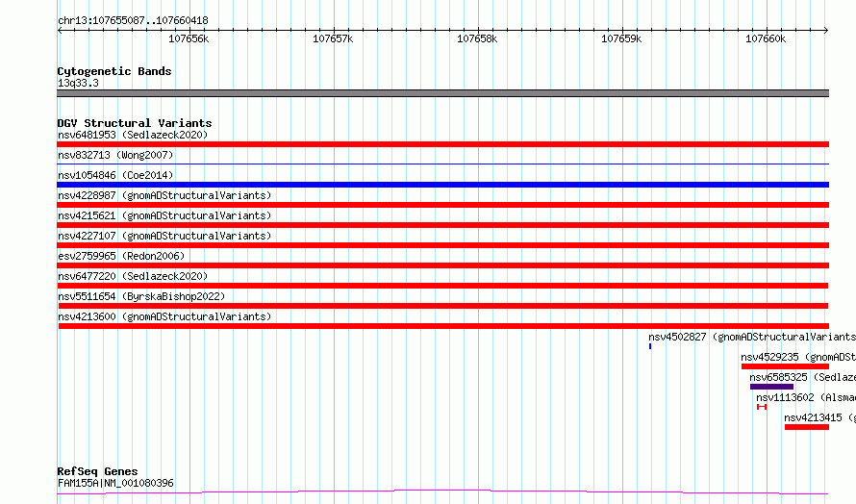
Task: Open the nsv4213415 variant label
Action: pos(820,417)
